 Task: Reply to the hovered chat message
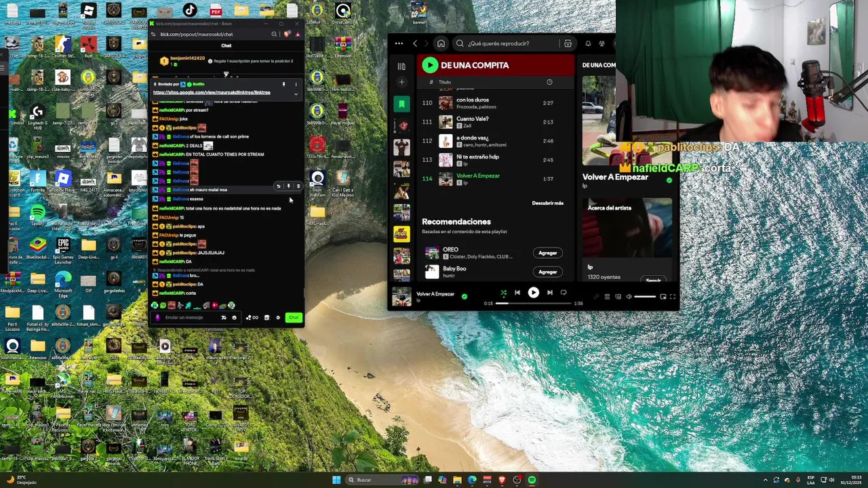pos(278,186)
